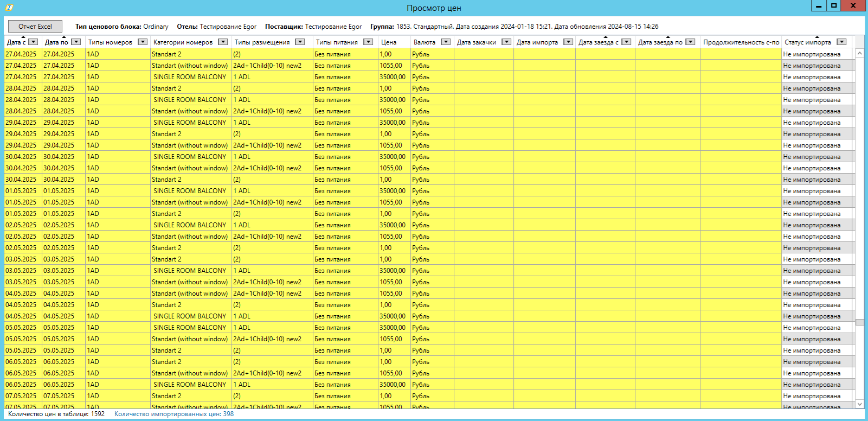Select Standart (without window) in 30.04.2025 row
This screenshot has width=868, height=421.
click(x=190, y=168)
